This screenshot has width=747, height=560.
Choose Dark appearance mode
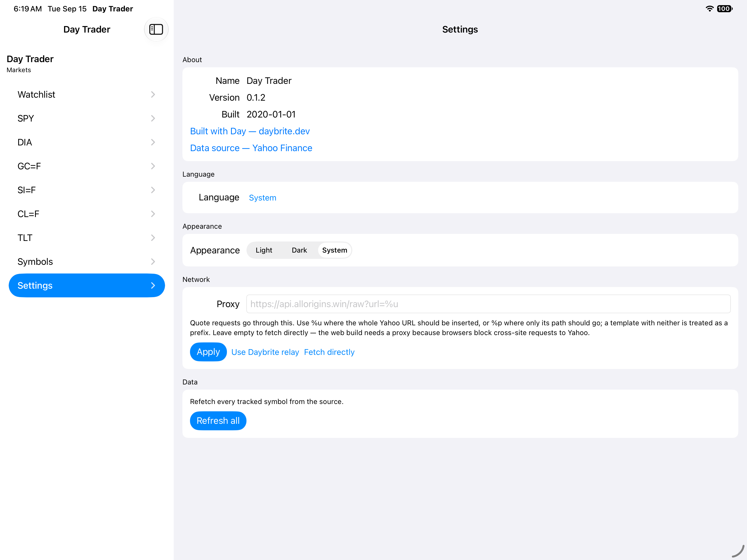[x=299, y=250]
